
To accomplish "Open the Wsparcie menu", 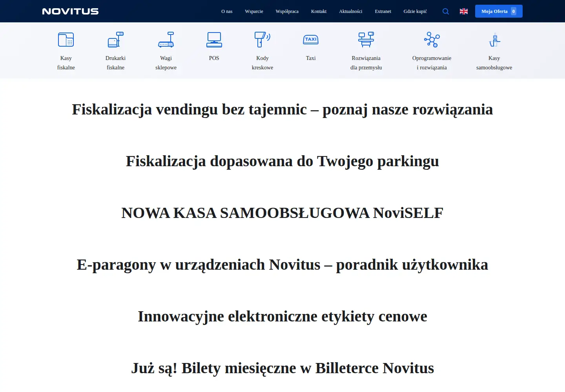I will 254,11.
